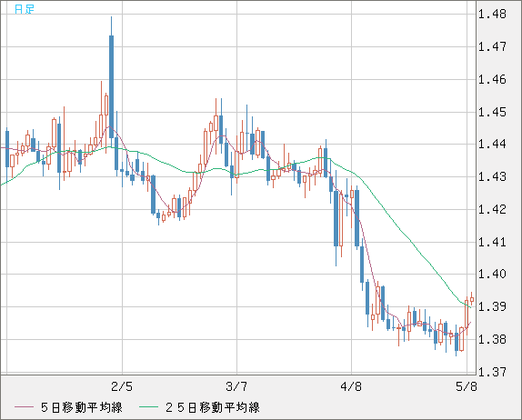Screen dimensions: 522x420
Task: Click the 1.42 price axis label
Action: click(x=492, y=209)
